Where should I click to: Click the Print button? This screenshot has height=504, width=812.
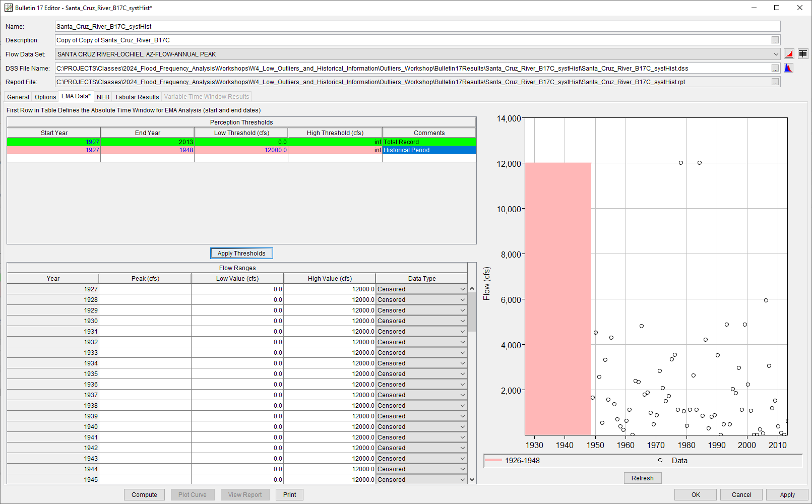click(x=289, y=495)
